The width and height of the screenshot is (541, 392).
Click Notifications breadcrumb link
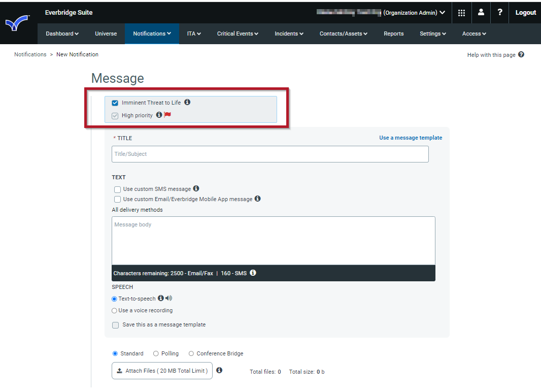[30, 54]
